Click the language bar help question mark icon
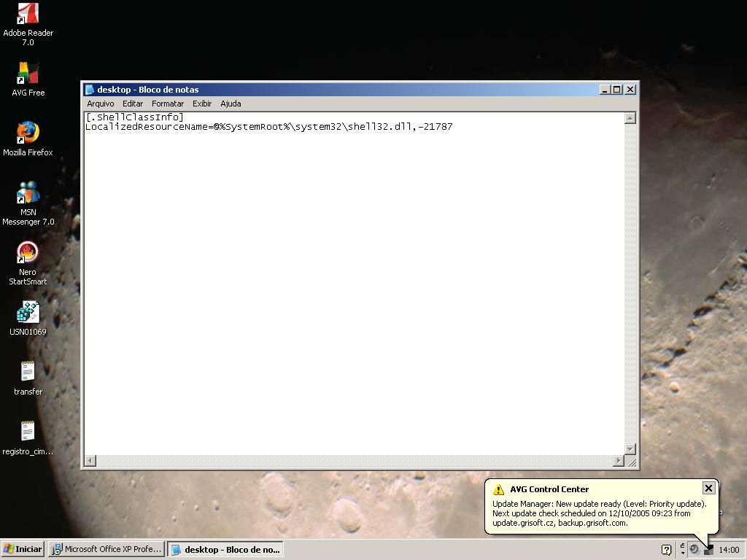 coord(667,550)
